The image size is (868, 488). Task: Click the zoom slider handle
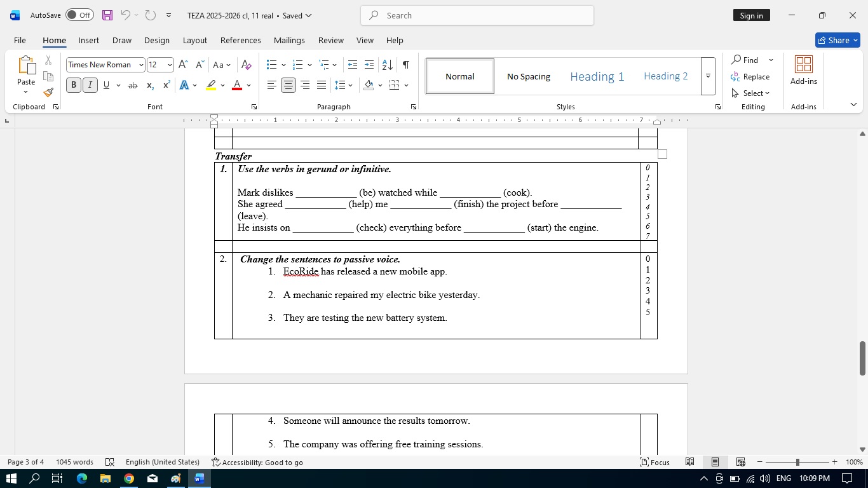click(797, 462)
